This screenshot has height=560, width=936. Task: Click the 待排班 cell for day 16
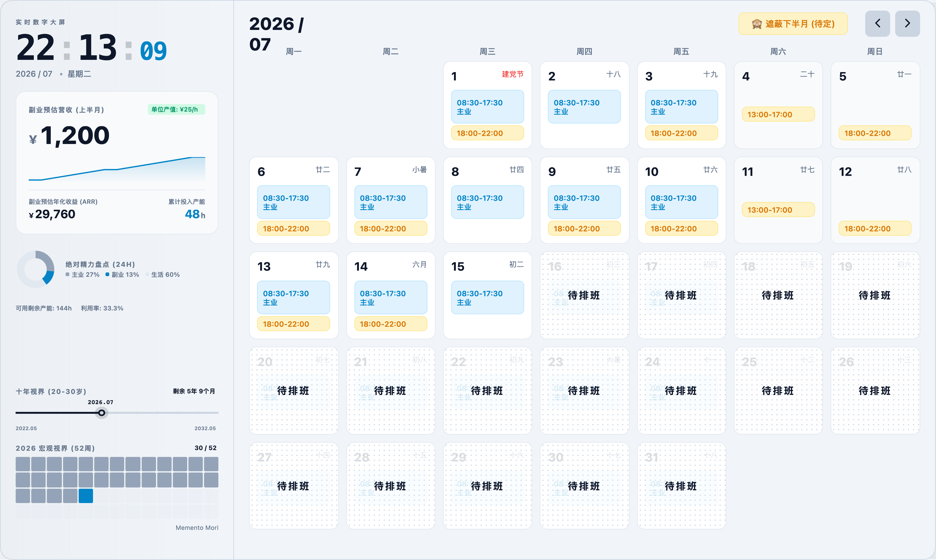click(x=584, y=295)
